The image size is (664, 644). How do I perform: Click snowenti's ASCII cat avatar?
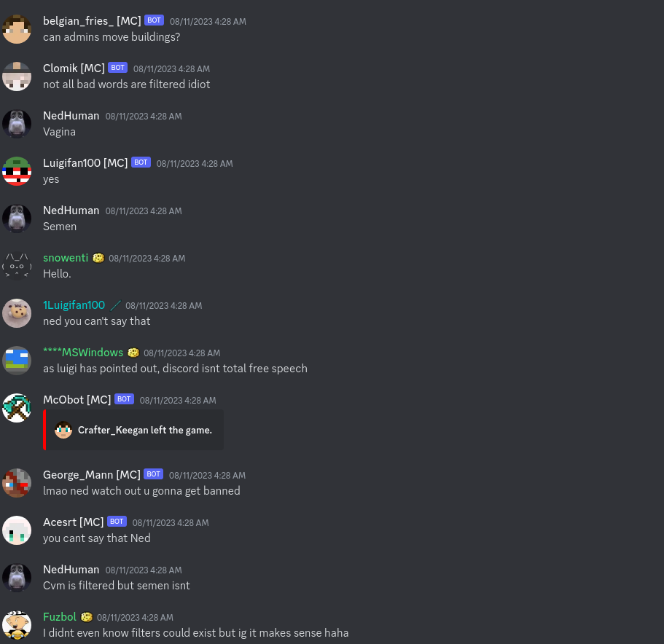click(x=17, y=266)
